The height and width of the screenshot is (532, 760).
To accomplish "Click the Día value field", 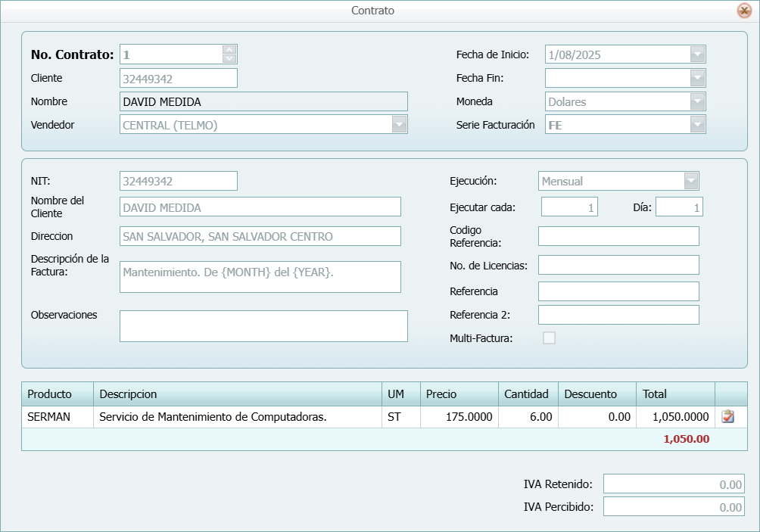I will point(679,205).
